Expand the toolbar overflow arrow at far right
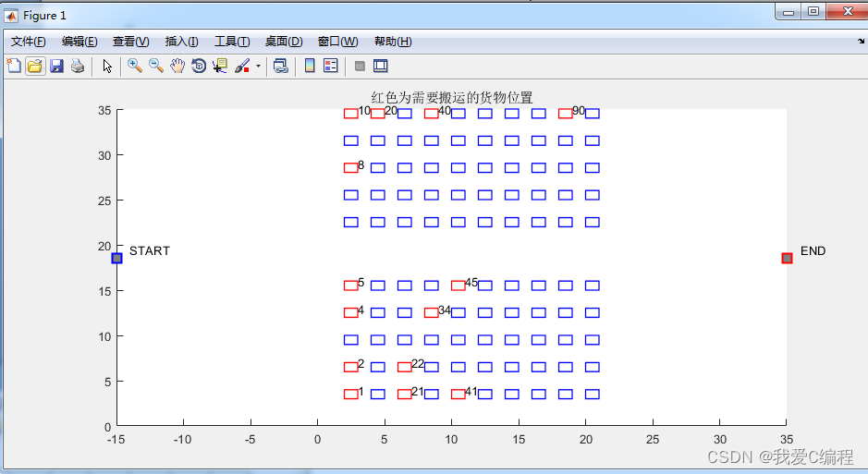The width and height of the screenshot is (868, 474). [862, 42]
